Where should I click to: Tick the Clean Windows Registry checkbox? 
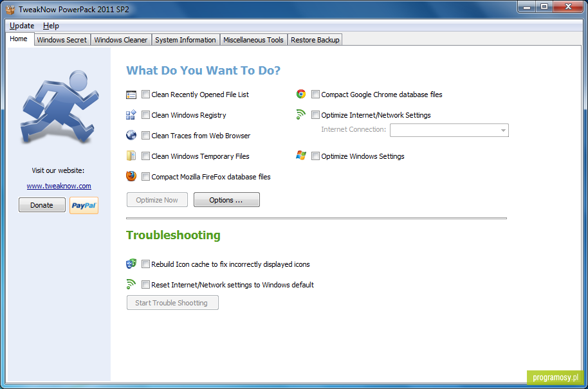pyautogui.click(x=145, y=115)
